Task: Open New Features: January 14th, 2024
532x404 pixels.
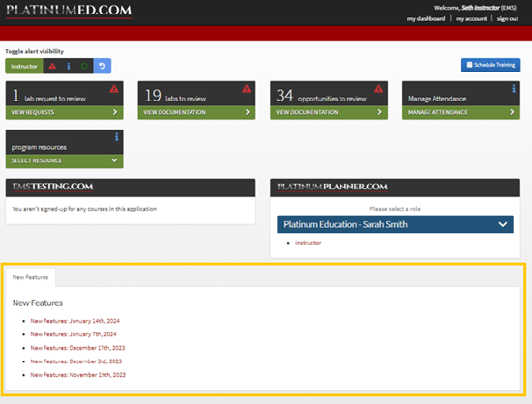Action: click(x=75, y=321)
